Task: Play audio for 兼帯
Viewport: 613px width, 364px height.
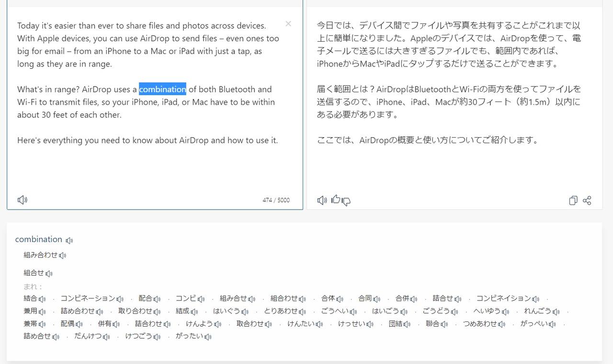Action: pyautogui.click(x=42, y=324)
